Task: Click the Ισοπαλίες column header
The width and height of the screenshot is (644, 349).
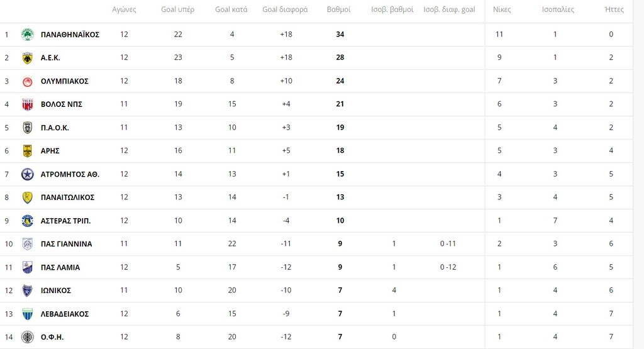Action: tap(558, 9)
